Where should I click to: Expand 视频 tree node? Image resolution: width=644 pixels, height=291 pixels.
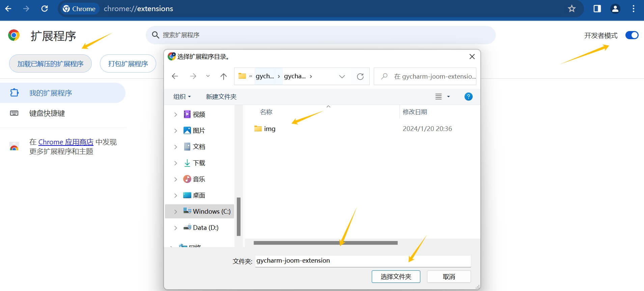click(175, 114)
